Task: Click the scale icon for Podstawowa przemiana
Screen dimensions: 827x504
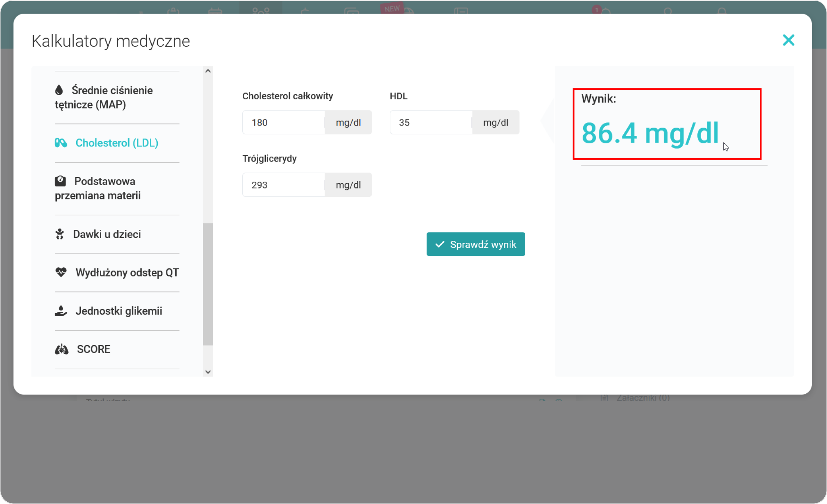Action: pyautogui.click(x=60, y=181)
